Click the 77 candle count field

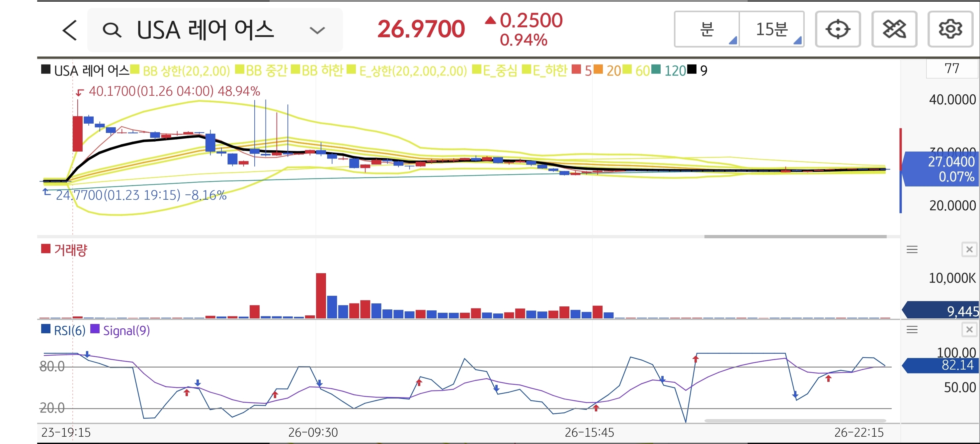(951, 68)
